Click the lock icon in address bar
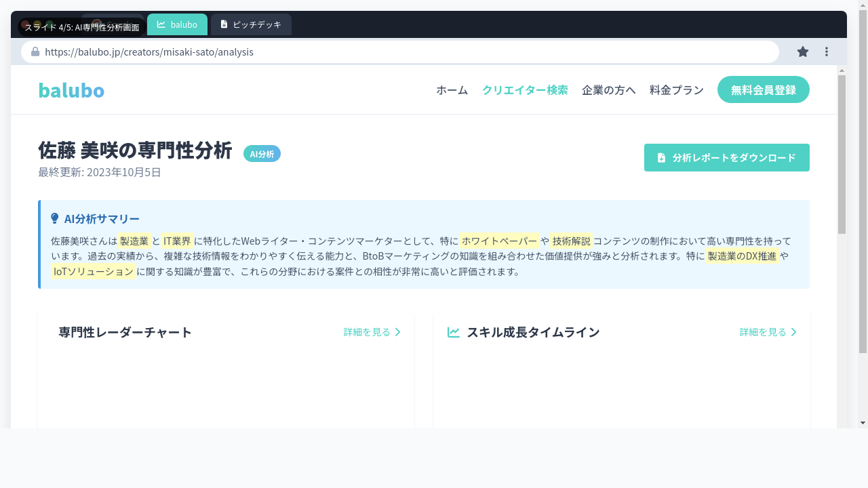Viewport: 868px width, 488px height. (35, 52)
